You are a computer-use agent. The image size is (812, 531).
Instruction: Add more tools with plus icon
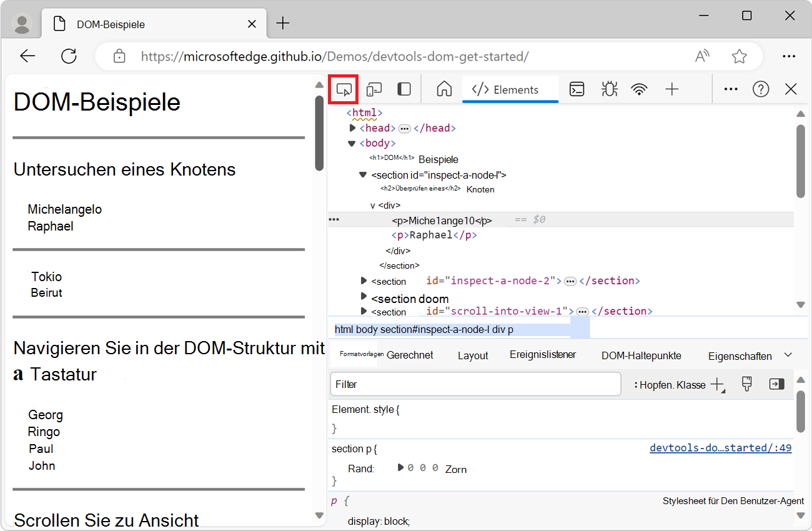pyautogui.click(x=671, y=89)
